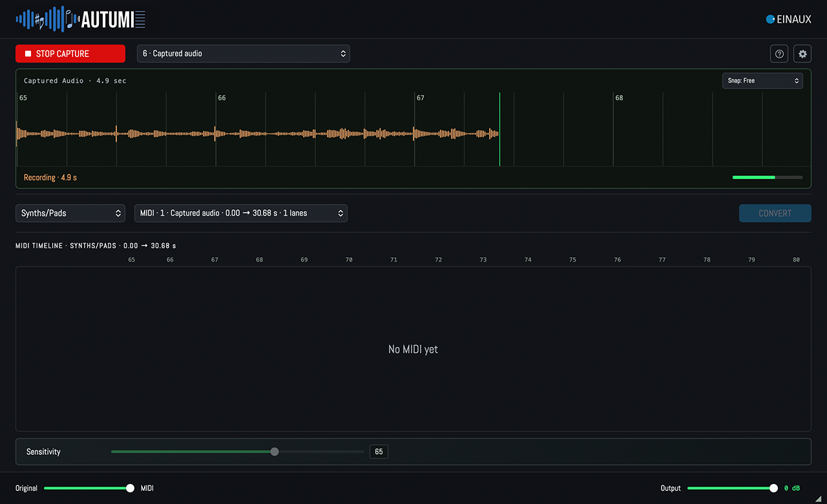Click the Original label
827x504 pixels.
click(x=26, y=488)
